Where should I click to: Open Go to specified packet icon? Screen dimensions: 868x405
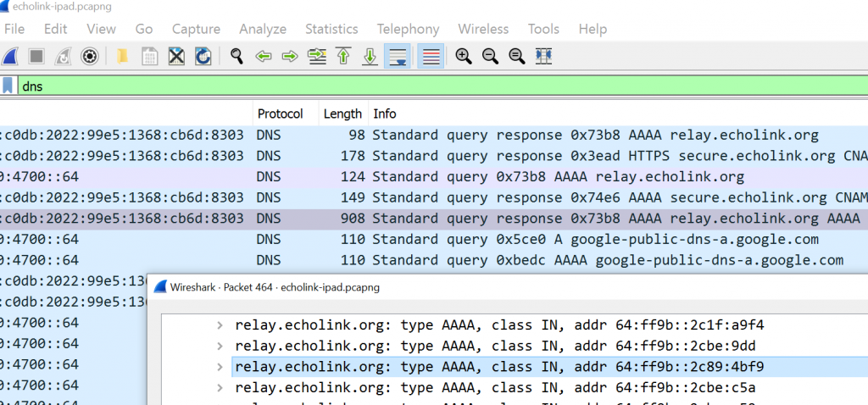click(317, 57)
